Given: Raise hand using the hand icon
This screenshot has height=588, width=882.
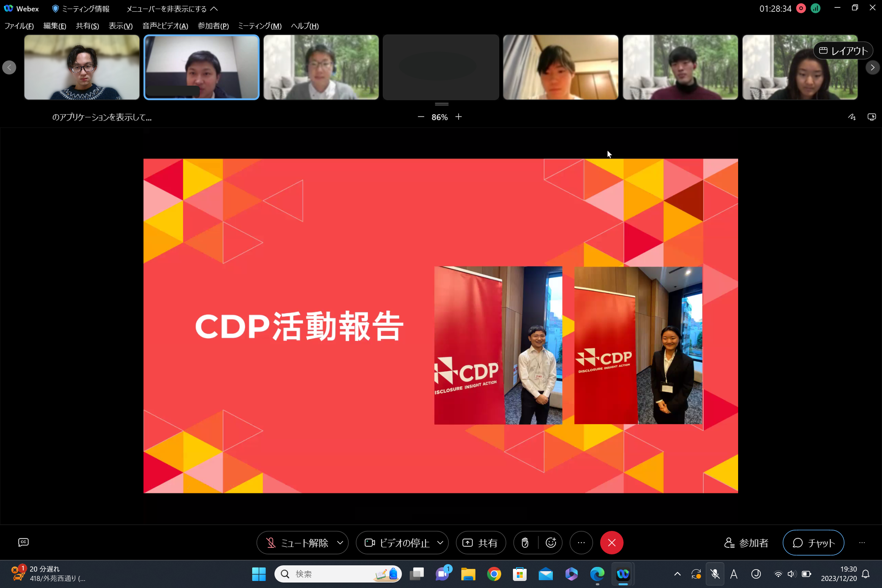Looking at the screenshot, I should [x=525, y=543].
